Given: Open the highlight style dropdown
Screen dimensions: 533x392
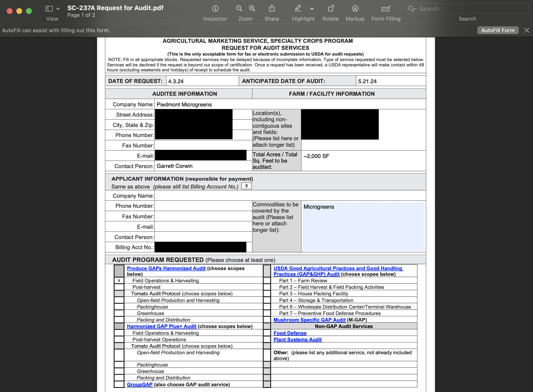Looking at the screenshot, I should click(x=312, y=8).
